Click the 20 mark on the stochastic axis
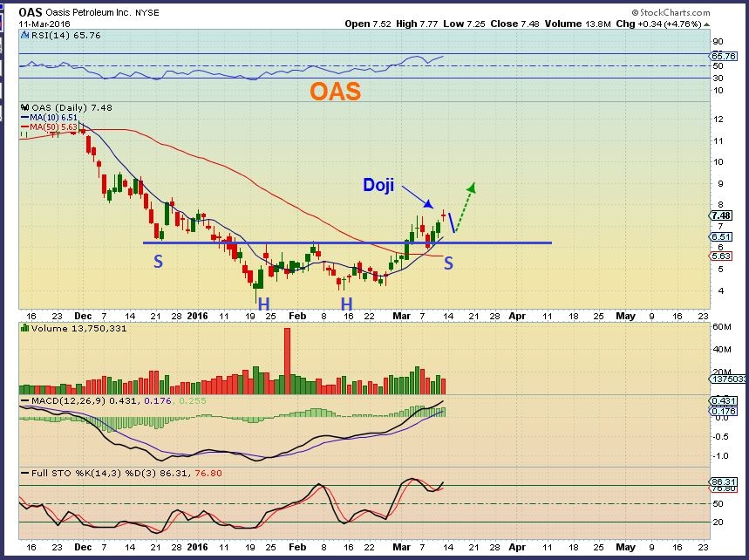The width and height of the screenshot is (749, 560). pos(718,522)
